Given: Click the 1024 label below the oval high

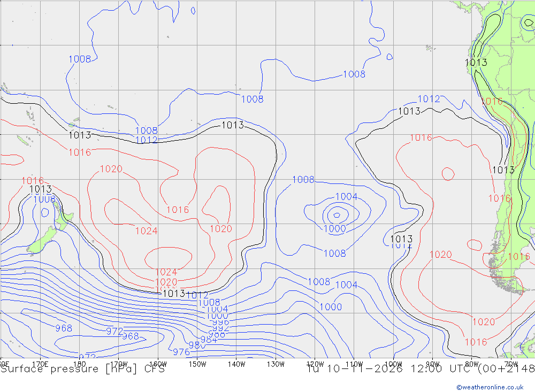Looking at the screenshot, I should click(x=166, y=272).
